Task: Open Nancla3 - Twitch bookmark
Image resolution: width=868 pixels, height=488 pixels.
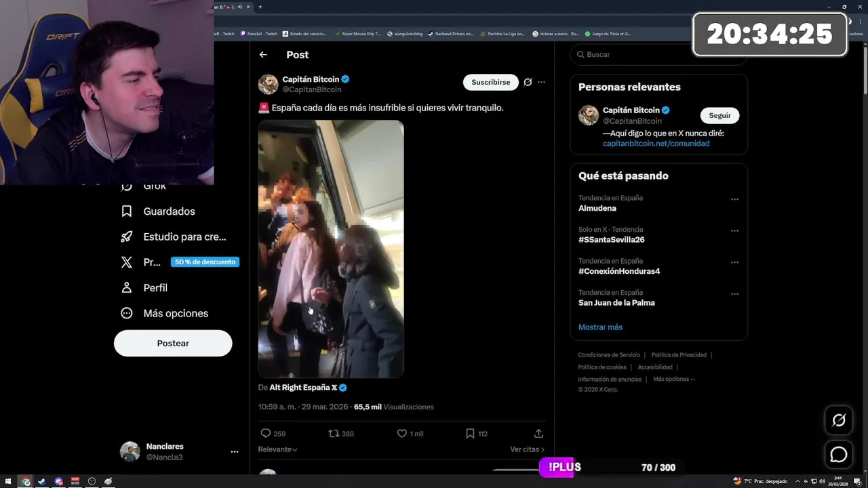Action: [x=258, y=33]
